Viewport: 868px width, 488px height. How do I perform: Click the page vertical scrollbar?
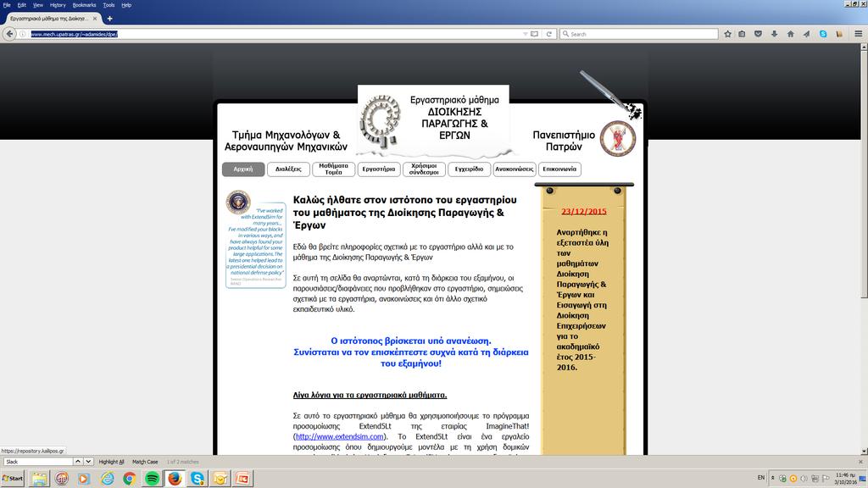(x=864, y=175)
